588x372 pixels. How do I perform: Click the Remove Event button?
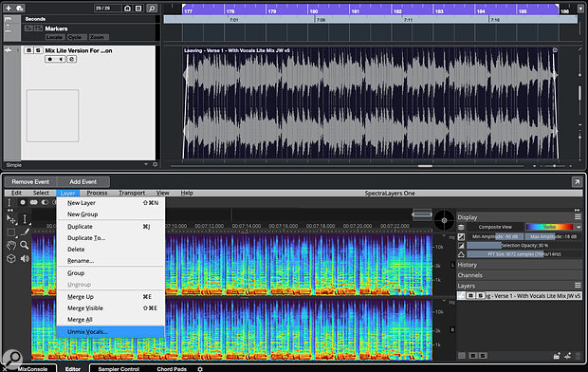point(30,182)
